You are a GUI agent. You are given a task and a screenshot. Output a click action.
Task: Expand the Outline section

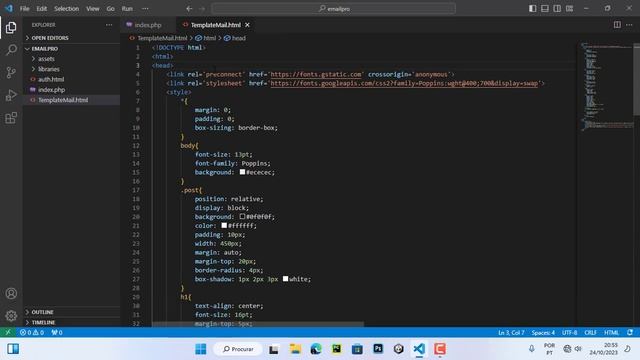(x=71, y=312)
